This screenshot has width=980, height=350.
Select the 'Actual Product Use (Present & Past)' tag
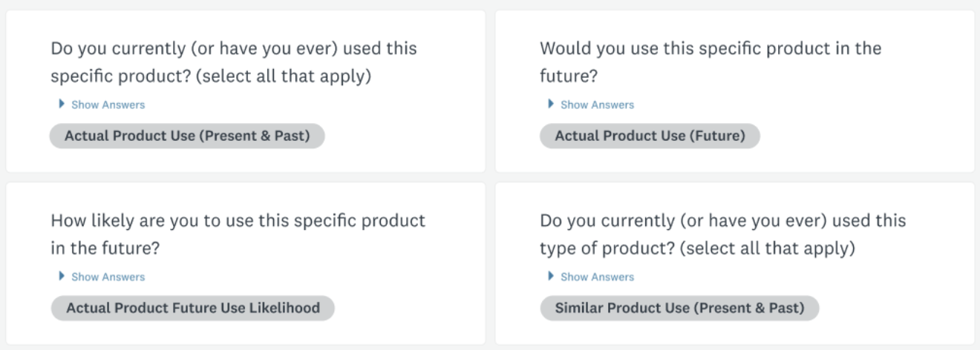187,136
